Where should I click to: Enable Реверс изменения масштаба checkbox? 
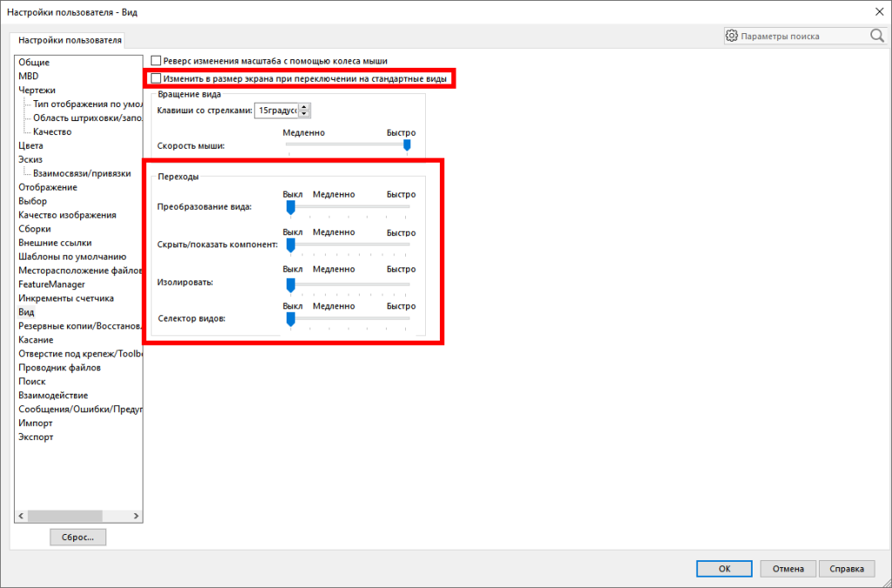coord(157,61)
